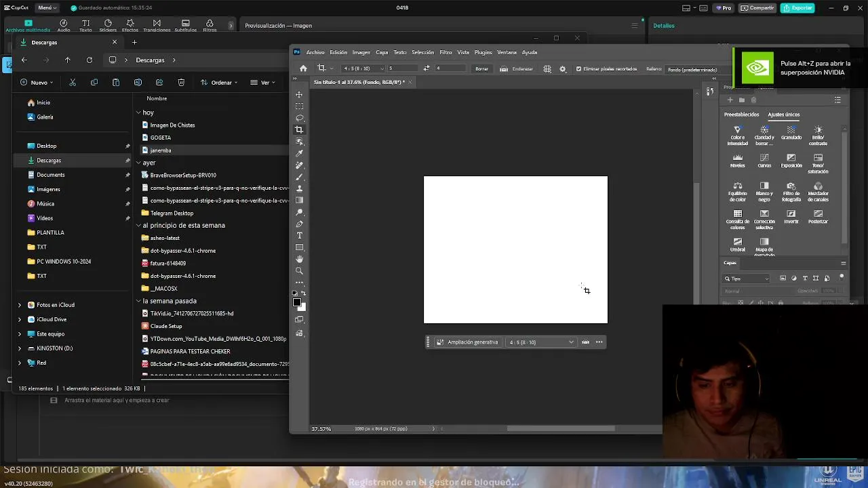The height and width of the screenshot is (488, 868).
Task: Open the Ordenar dropdown in Explorer
Action: click(x=218, y=82)
